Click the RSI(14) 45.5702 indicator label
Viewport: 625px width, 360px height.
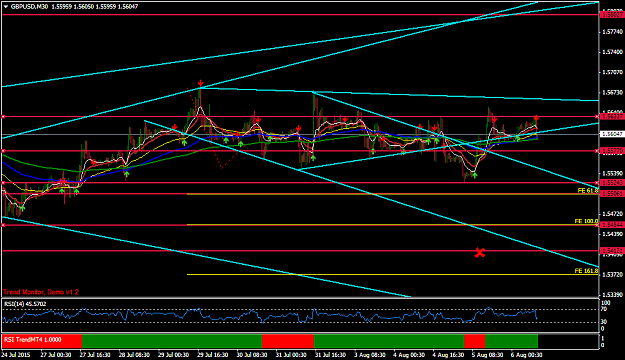pyautogui.click(x=25, y=304)
